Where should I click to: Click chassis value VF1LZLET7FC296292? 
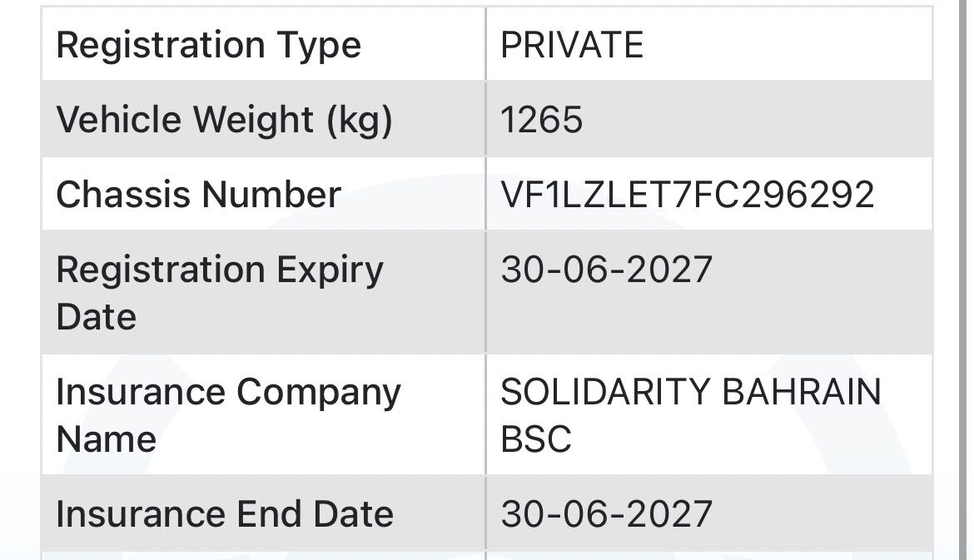688,195
